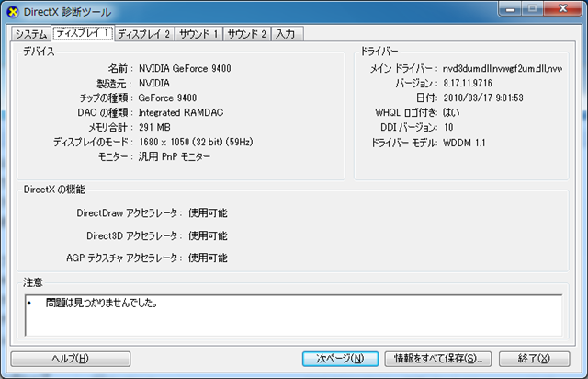Click 情報をすべて保存(S) button
Screen dimensions: 588x379
(x=443, y=358)
